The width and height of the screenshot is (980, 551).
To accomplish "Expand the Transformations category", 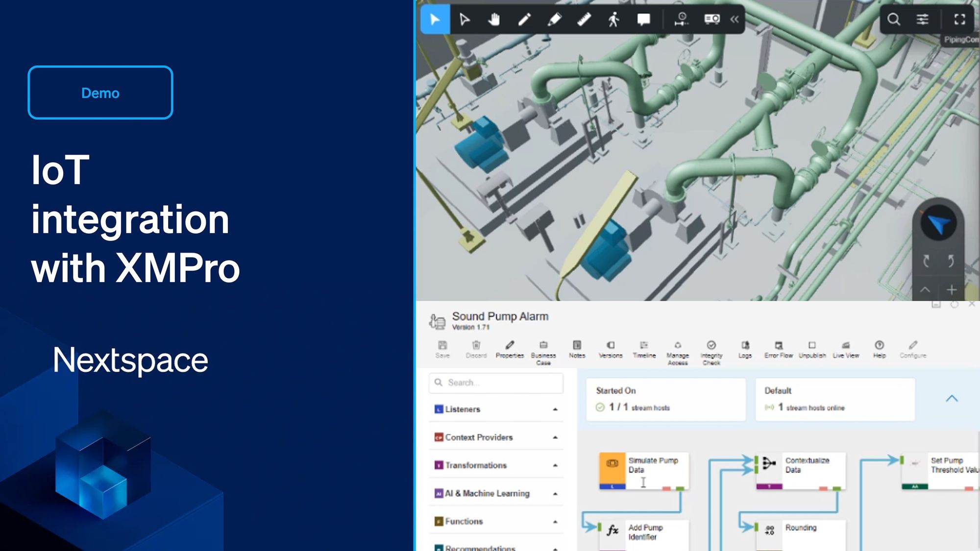I will (x=554, y=465).
